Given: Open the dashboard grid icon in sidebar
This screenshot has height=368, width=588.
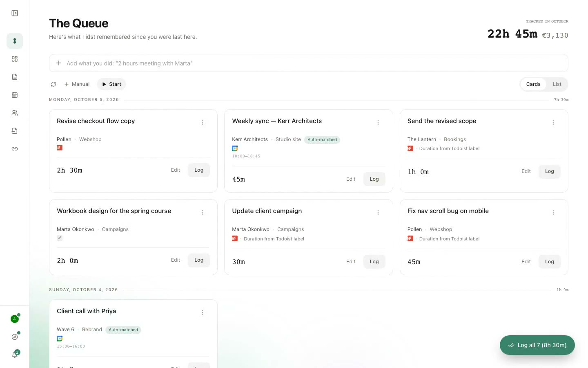Looking at the screenshot, I should 15,59.
